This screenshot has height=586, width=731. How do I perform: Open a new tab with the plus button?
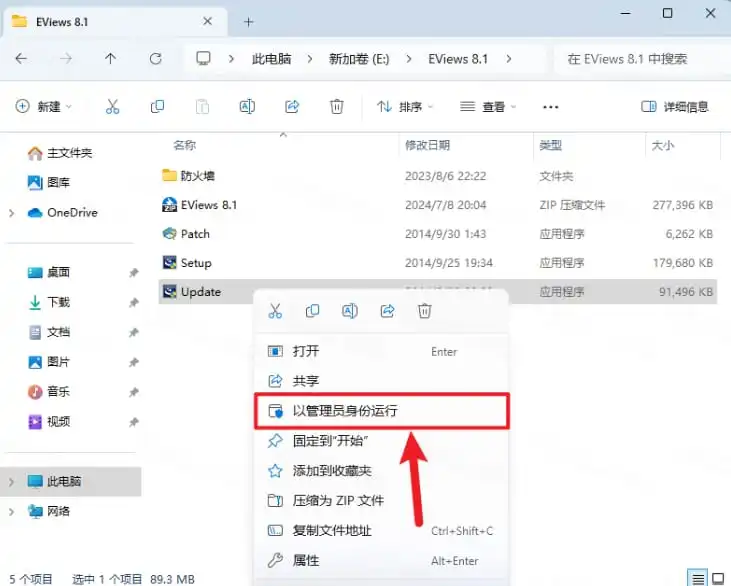tap(248, 22)
